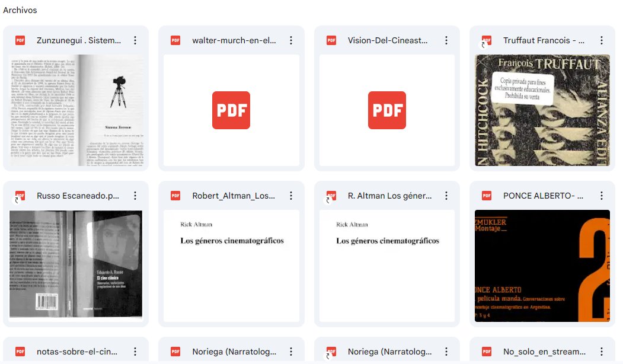
Task: Click the PDF icon beside Vision-Del-Cineast...
Action: pyautogui.click(x=331, y=40)
